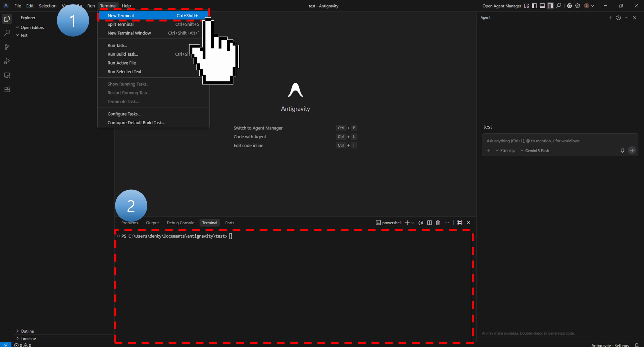The height and width of the screenshot is (347, 644).
Task: Click the Agent prompt input field
Action: tap(560, 141)
